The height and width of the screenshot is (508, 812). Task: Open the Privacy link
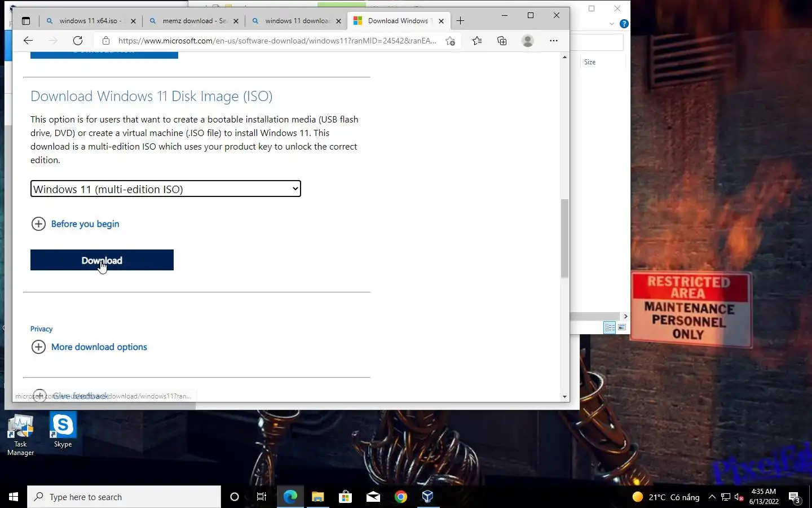(41, 329)
